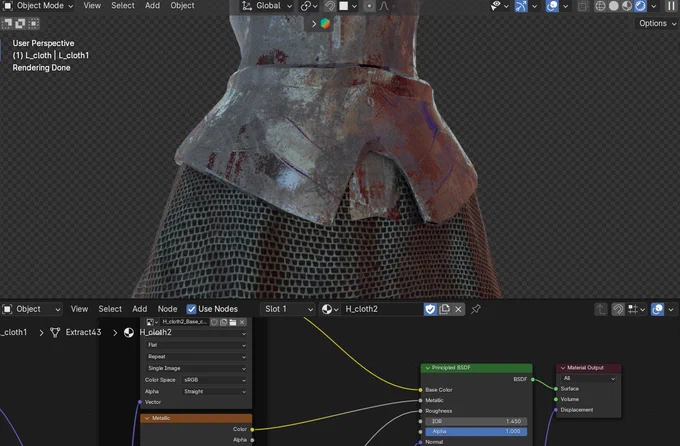
Task: Browse materials with the sphere icon
Action: pyautogui.click(x=330, y=309)
